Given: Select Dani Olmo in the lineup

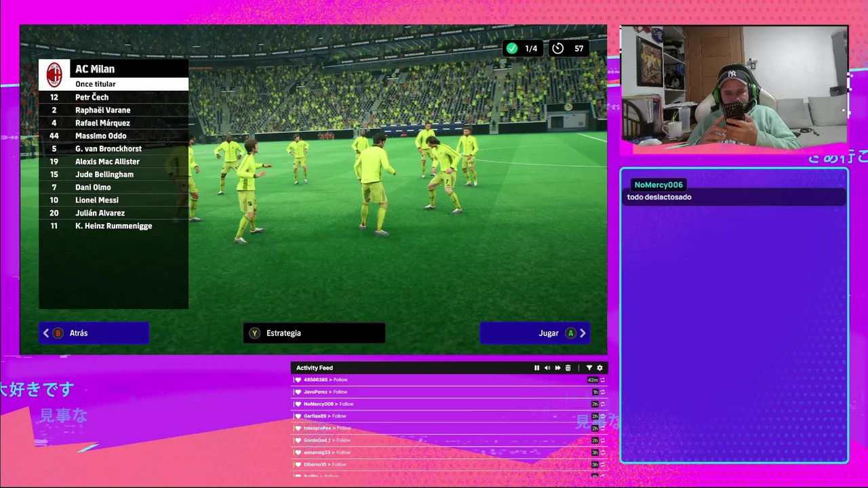Looking at the screenshot, I should click(113, 187).
